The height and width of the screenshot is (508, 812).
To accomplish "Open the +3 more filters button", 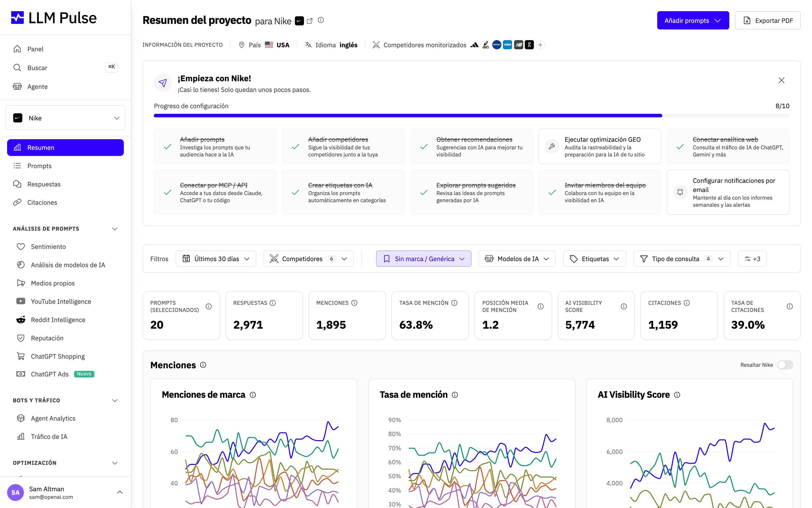I will pyautogui.click(x=752, y=259).
